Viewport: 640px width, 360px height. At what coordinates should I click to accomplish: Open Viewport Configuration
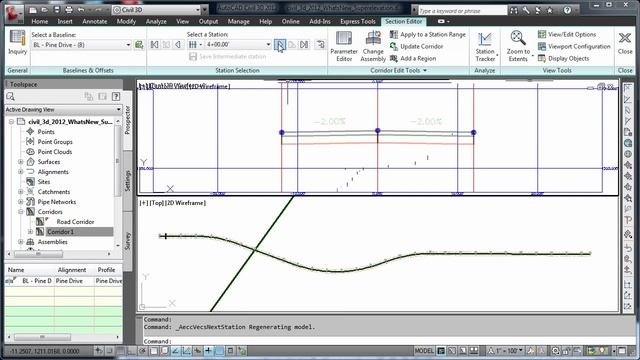point(574,47)
